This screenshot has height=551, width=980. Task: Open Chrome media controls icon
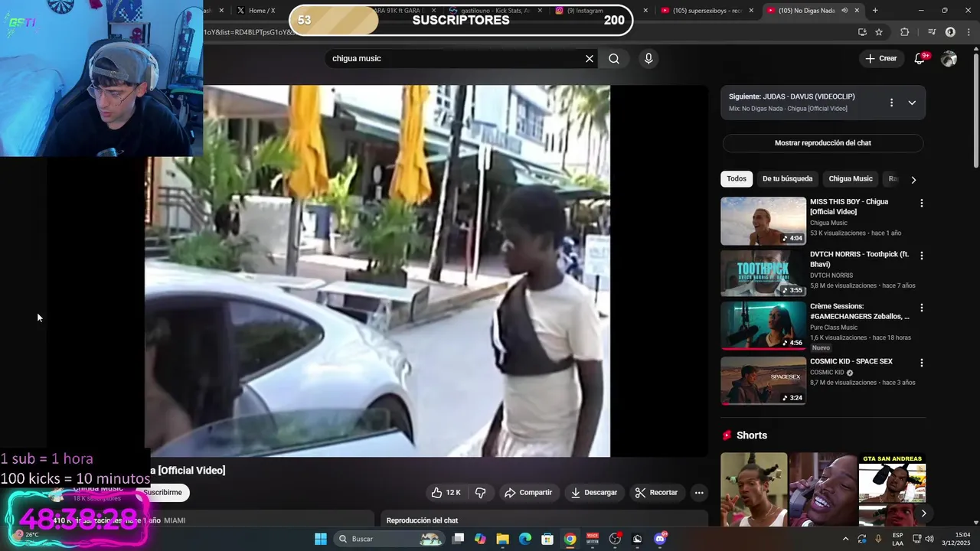[x=932, y=32]
